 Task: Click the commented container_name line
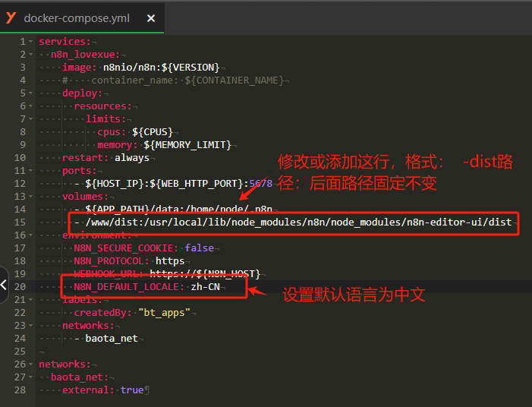173,80
